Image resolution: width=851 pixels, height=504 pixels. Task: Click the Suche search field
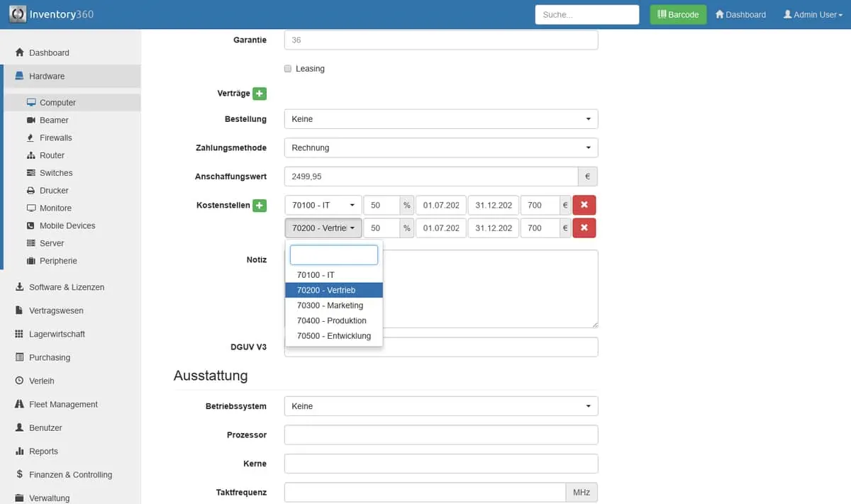[x=586, y=14]
